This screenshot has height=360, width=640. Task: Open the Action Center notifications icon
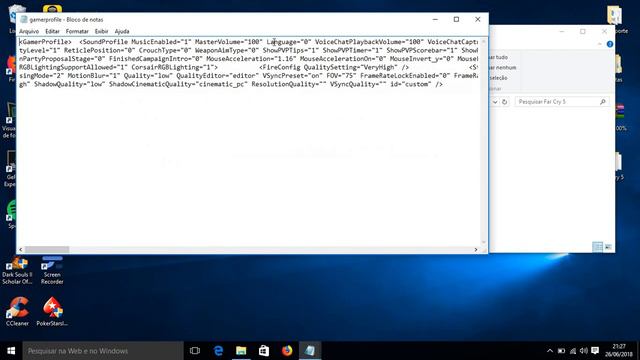click(595, 351)
